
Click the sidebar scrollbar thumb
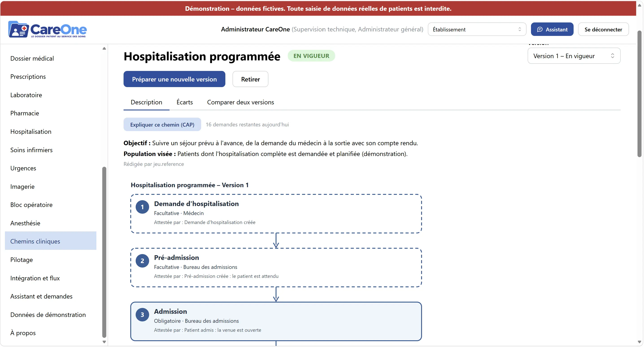[x=104, y=252]
